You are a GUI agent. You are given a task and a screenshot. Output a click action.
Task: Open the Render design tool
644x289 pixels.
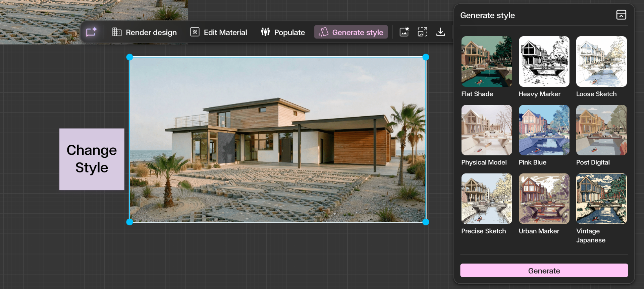click(144, 32)
